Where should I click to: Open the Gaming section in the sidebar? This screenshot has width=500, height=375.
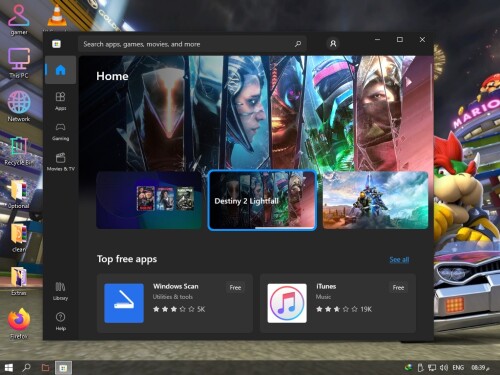coord(60,132)
